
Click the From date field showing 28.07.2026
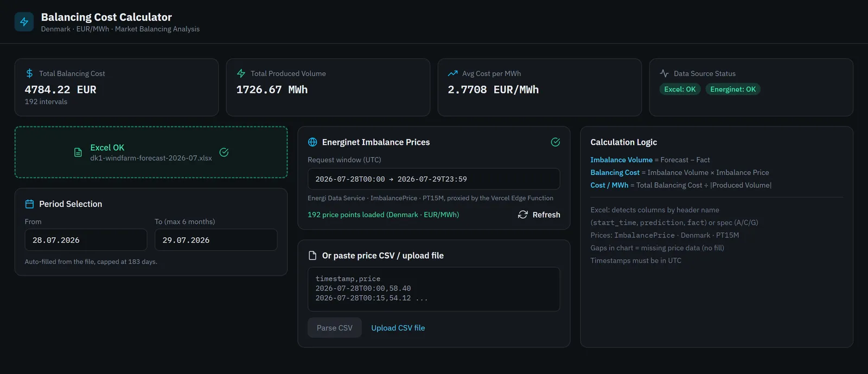tap(86, 240)
